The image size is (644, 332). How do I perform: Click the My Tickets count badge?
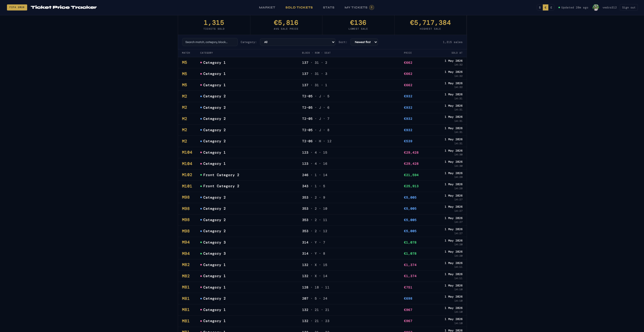pyautogui.click(x=371, y=7)
